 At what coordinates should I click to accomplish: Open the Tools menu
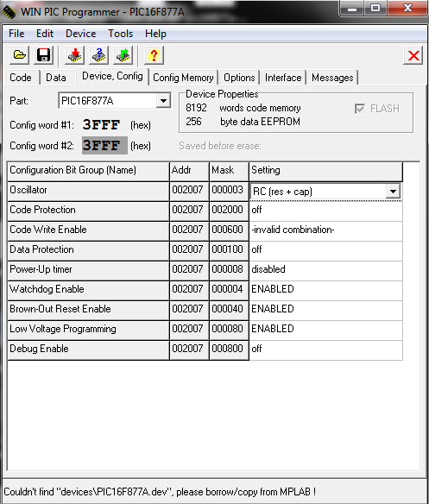point(120,34)
